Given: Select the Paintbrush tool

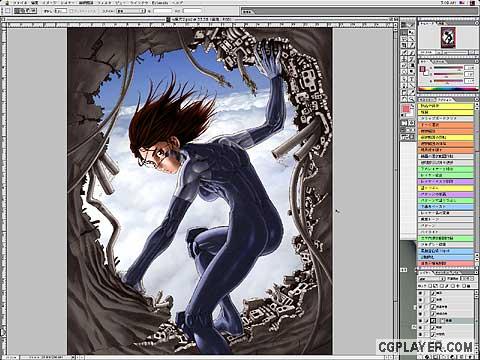Looking at the screenshot, I should pyautogui.click(x=411, y=52).
